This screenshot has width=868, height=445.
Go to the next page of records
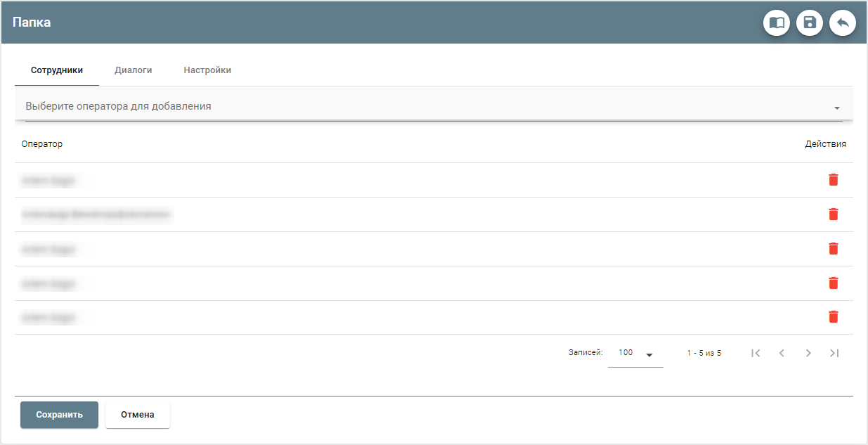pos(808,353)
